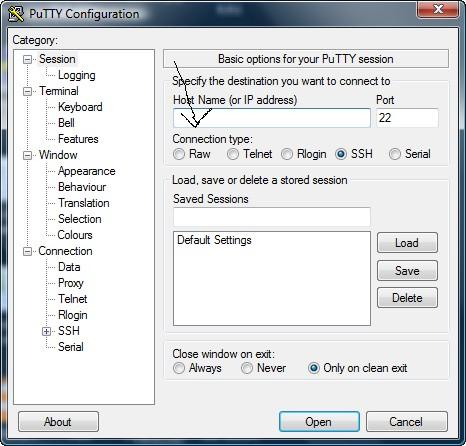Click the Delete session button
Image resolution: width=466 pixels, height=446 pixels.
[407, 297]
